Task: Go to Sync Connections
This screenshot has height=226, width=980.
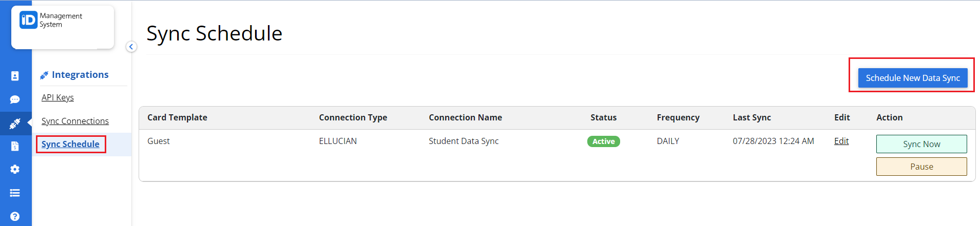Action: (75, 121)
